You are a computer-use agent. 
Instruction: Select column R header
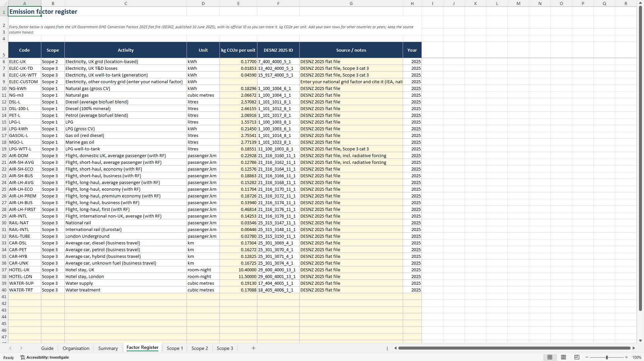pos(626,3)
